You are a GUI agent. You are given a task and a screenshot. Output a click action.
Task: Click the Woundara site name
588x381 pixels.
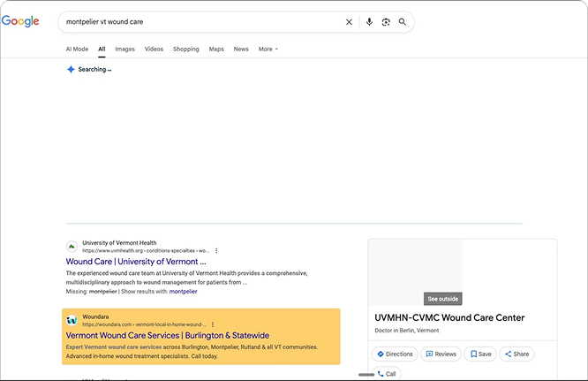click(95, 316)
